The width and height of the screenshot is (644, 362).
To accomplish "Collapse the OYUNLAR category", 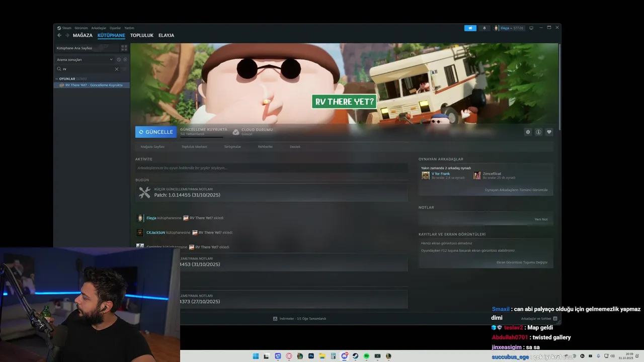I will coord(57,79).
